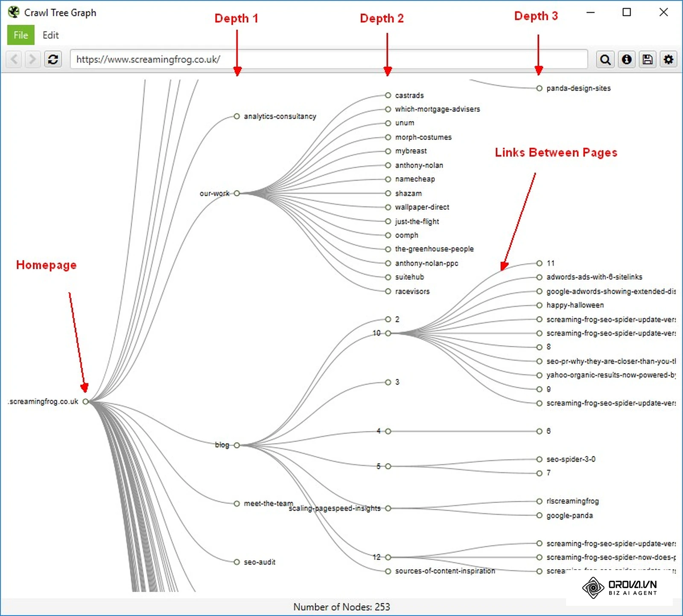Open the search magnifier tool
Screen dimensions: 683x616
605,59
